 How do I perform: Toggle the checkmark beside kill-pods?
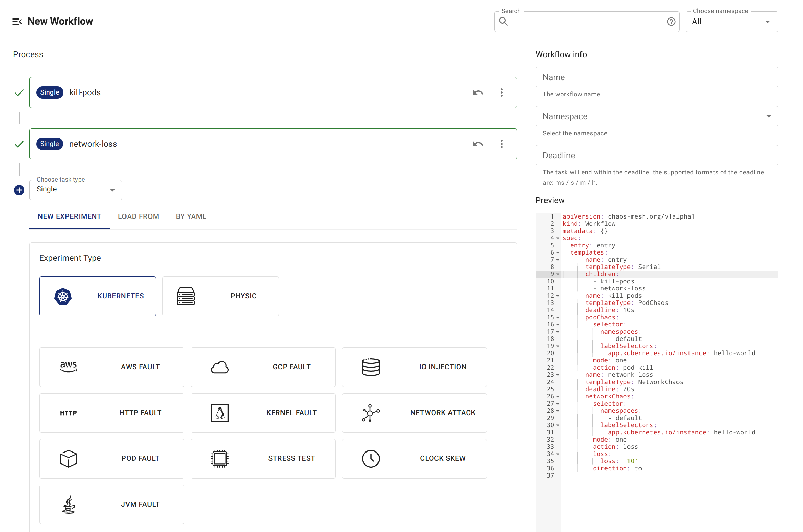tap(19, 92)
